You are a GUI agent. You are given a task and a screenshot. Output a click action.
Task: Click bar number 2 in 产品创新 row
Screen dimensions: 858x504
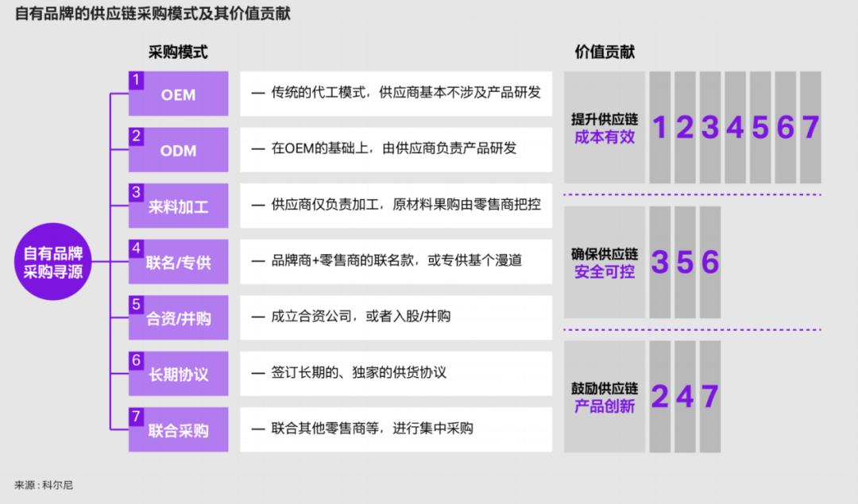[659, 397]
